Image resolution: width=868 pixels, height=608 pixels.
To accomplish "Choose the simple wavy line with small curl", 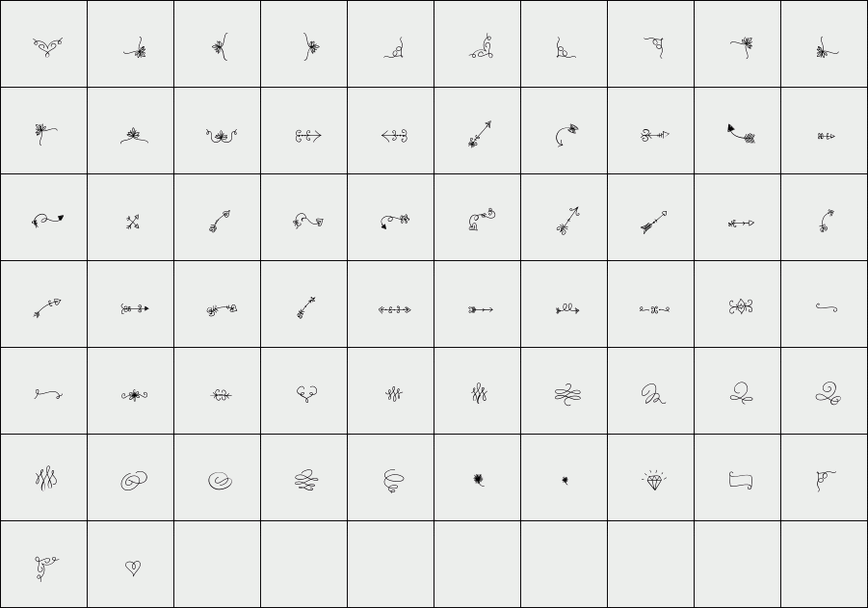I will 827,308.
